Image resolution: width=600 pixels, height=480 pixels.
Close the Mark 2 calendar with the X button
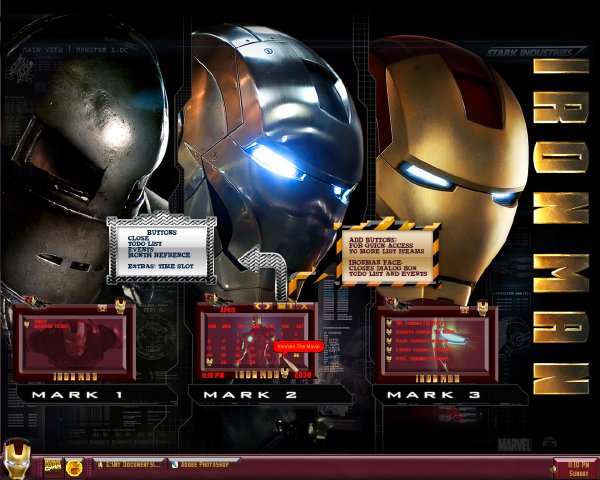pyautogui.click(x=305, y=307)
